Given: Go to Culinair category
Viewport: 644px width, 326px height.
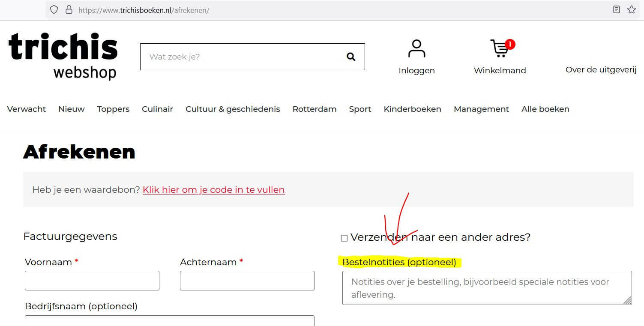Looking at the screenshot, I should click(x=157, y=109).
